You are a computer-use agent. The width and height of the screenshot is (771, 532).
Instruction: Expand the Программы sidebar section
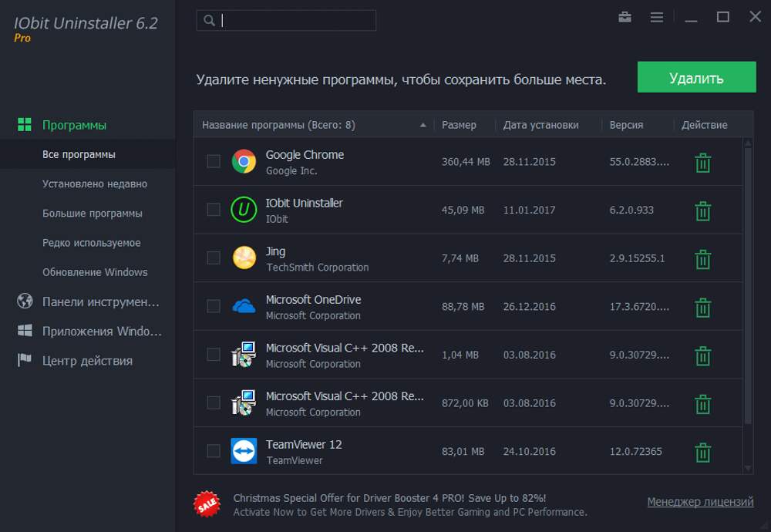(x=74, y=125)
